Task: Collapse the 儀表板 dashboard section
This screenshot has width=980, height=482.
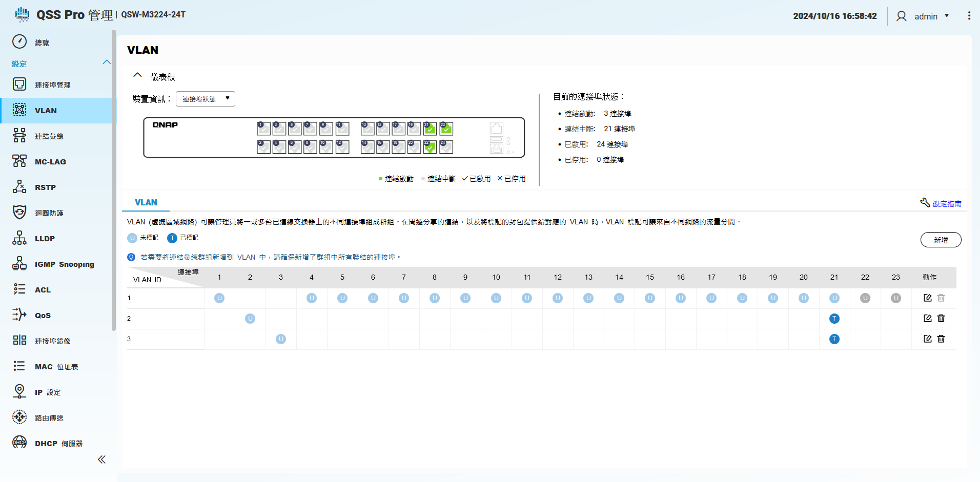Action: 137,75
